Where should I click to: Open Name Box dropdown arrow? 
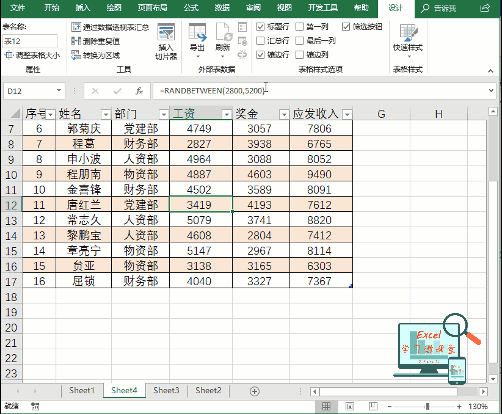59,90
